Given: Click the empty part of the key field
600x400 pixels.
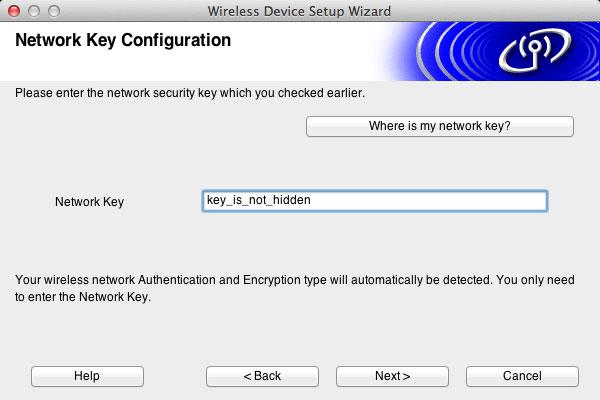Looking at the screenshot, I should 429,201.
